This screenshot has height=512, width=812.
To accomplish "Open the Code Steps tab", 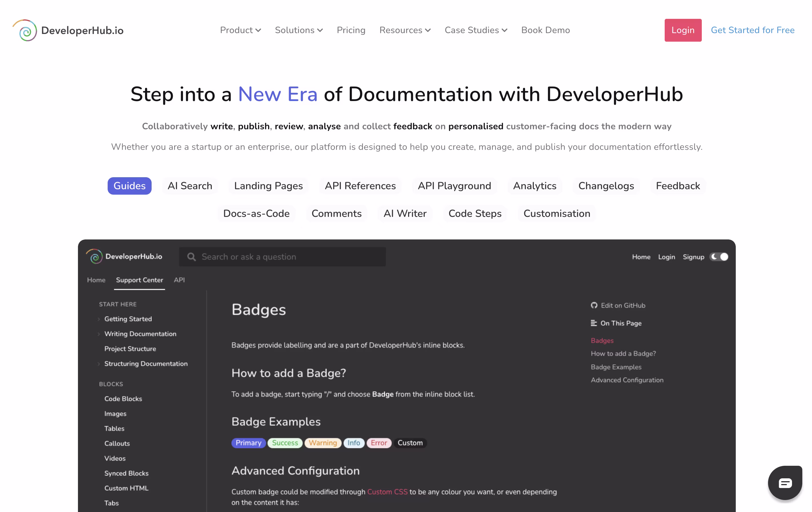I will pyautogui.click(x=475, y=213).
